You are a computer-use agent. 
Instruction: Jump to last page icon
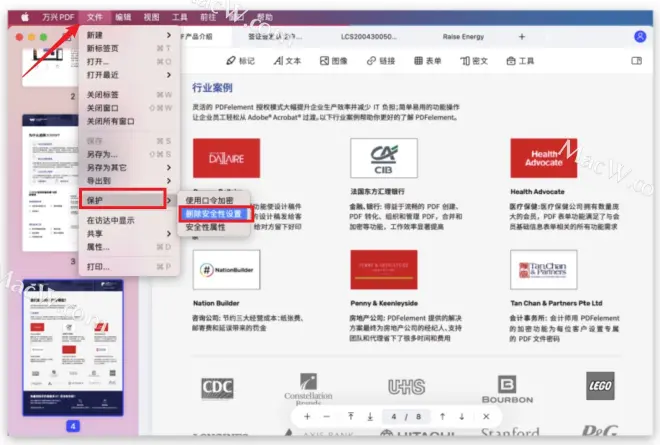[370, 416]
